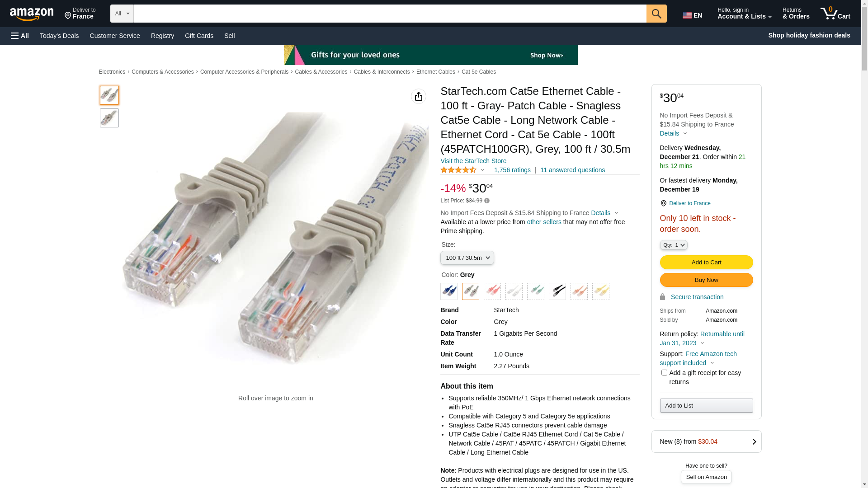Click the search magnifier button
The height and width of the screenshot is (488, 868).
tap(656, 14)
